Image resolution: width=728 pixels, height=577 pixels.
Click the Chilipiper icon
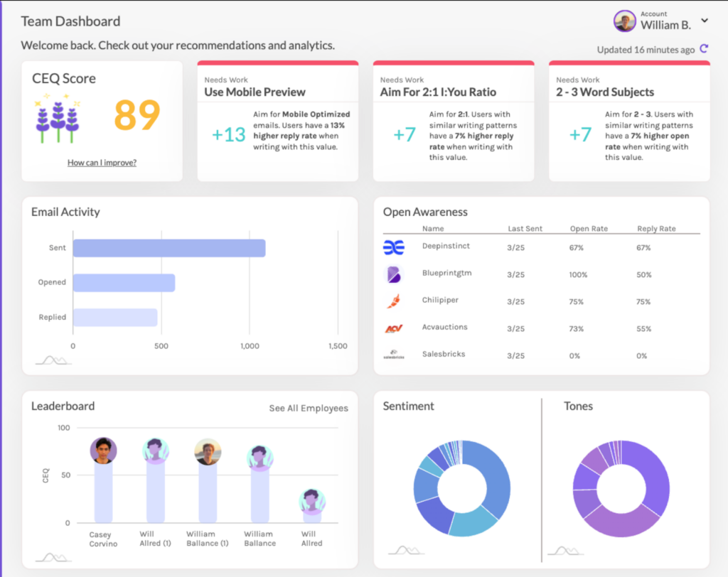click(x=395, y=301)
